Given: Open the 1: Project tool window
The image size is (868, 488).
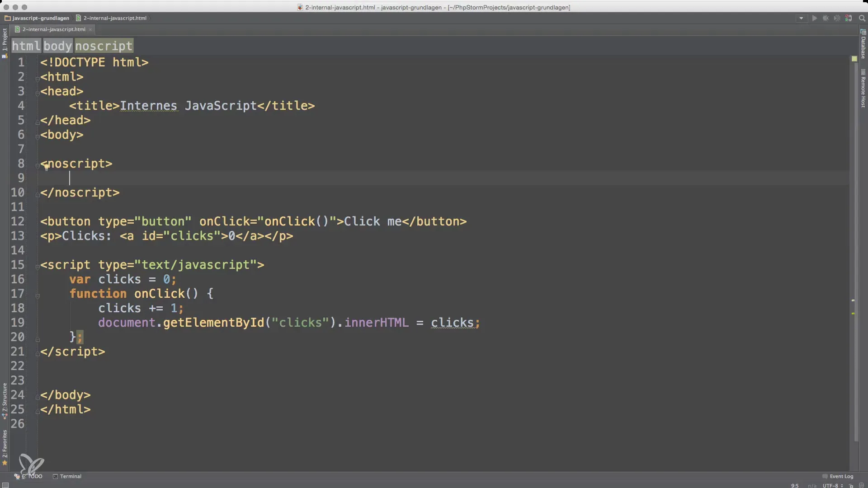Looking at the screenshot, I should 5,43.
